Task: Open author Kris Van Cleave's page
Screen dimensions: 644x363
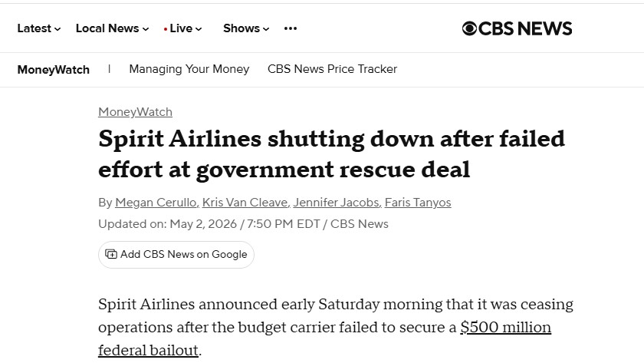Action: coord(245,203)
